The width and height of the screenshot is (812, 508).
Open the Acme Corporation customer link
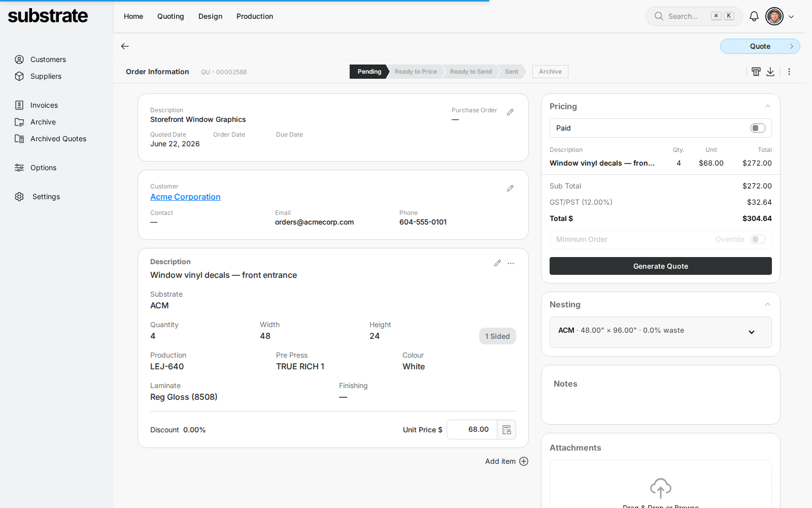[185, 197]
